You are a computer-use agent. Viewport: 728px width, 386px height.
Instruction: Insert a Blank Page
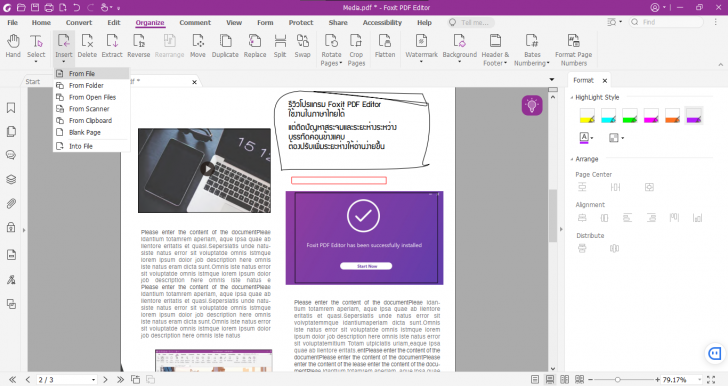91,132
